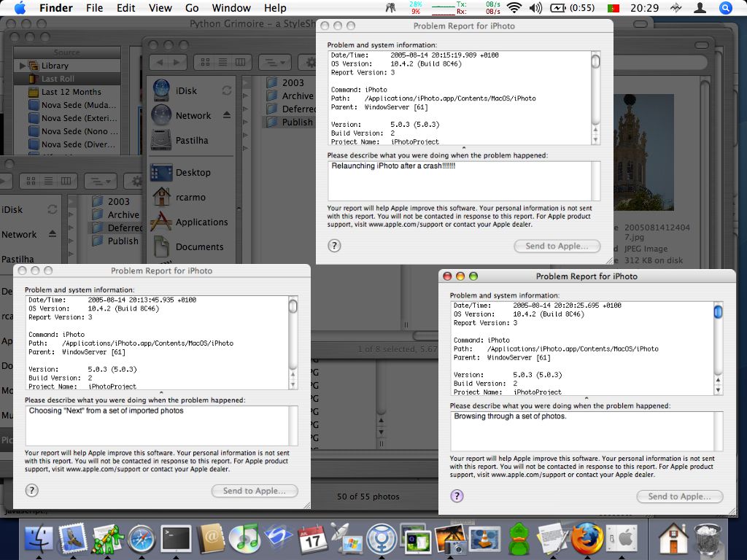Eject Network in the larger Finder window
The image size is (747, 560).
[x=227, y=114]
